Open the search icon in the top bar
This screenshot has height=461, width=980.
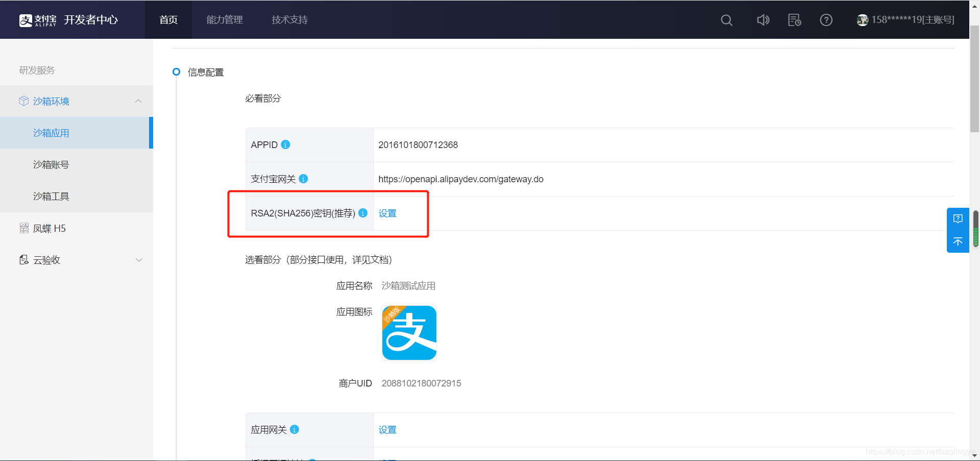click(x=726, y=20)
